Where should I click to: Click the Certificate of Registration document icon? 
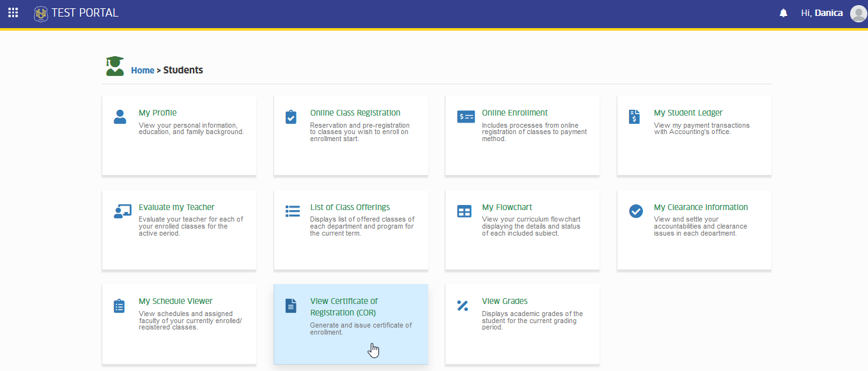pyautogui.click(x=291, y=306)
